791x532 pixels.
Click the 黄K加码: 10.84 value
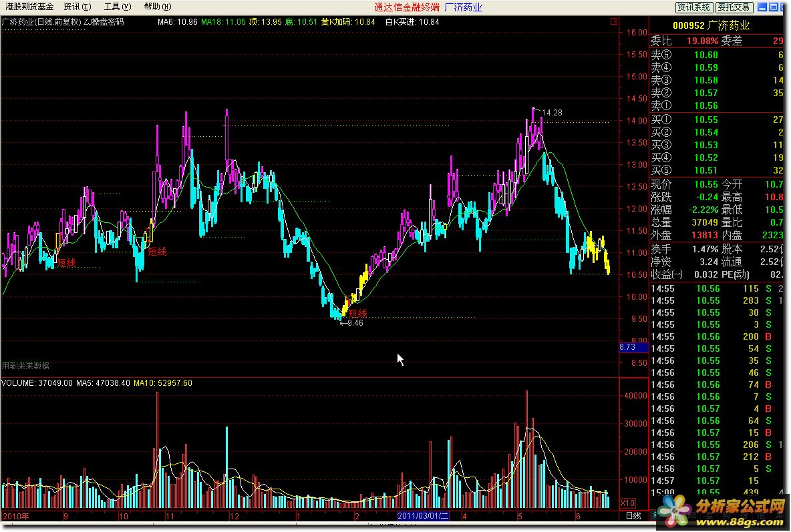point(348,22)
